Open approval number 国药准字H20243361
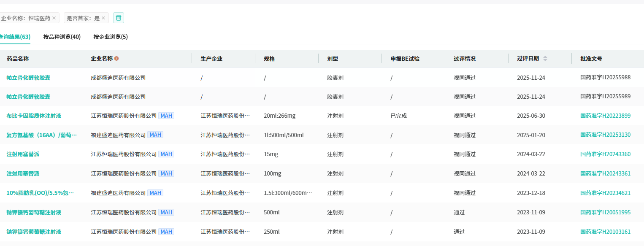 coord(606,173)
